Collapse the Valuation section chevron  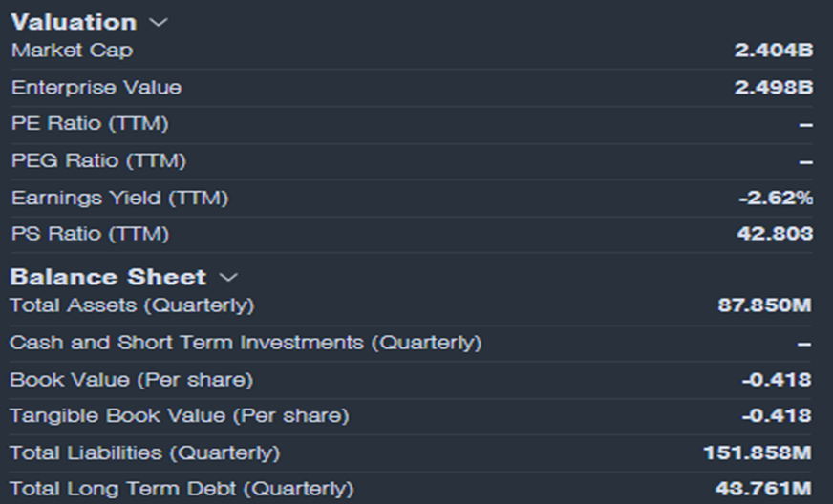(x=159, y=22)
